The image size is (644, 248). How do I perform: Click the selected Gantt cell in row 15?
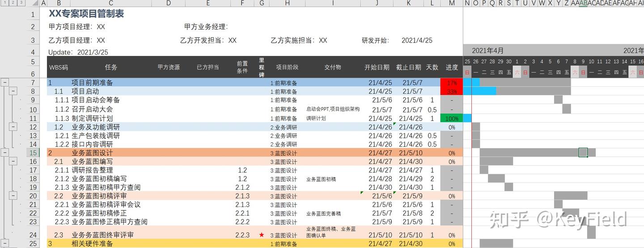(583, 153)
